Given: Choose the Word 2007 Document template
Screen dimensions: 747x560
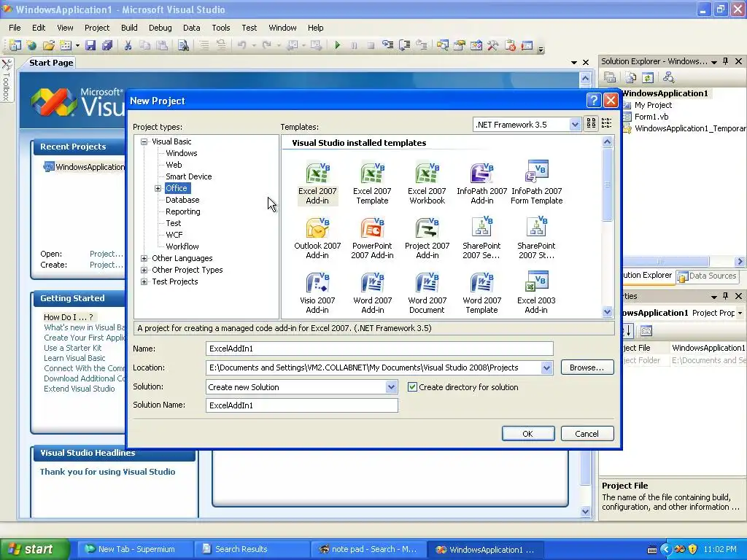Looking at the screenshot, I should pos(427,293).
